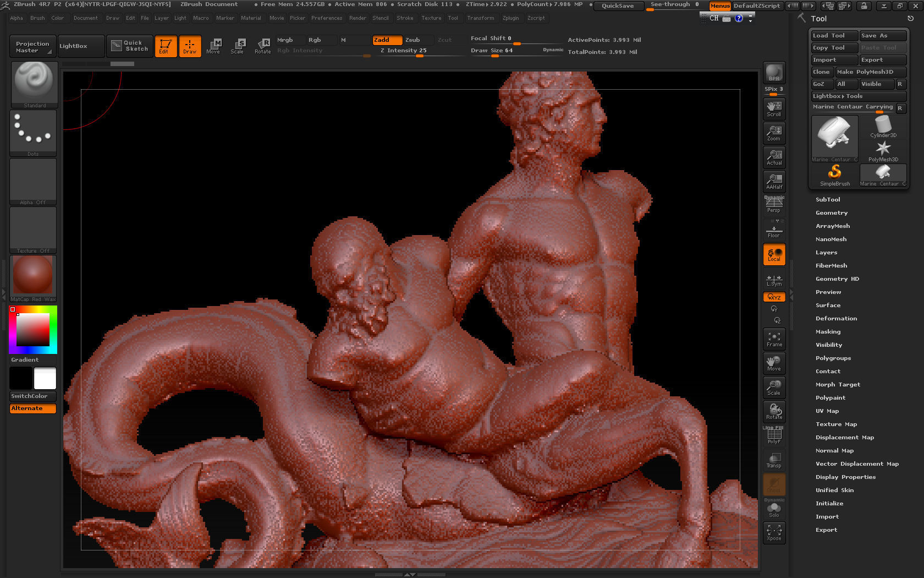Click the right shelf Rotate view icon
924x578 pixels.
[x=774, y=412]
